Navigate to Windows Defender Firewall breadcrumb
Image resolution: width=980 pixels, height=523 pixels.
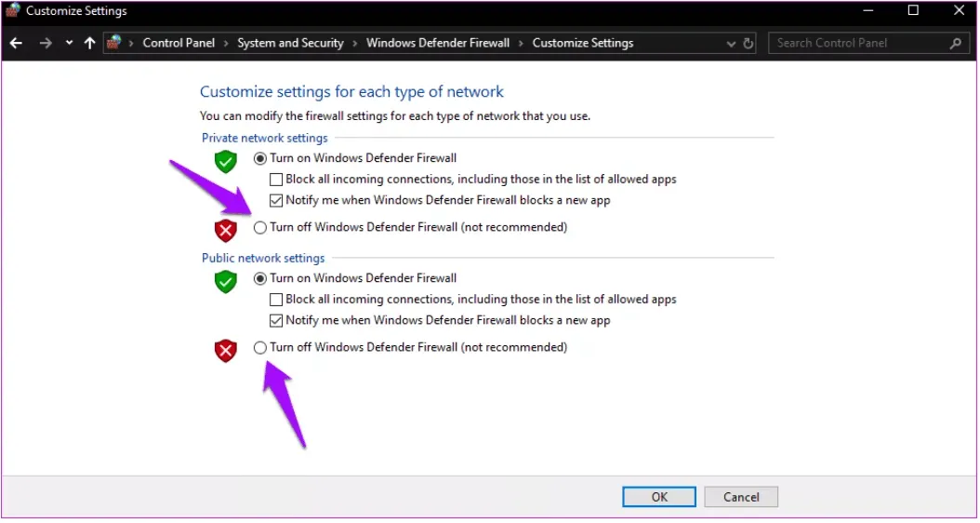pyautogui.click(x=438, y=43)
